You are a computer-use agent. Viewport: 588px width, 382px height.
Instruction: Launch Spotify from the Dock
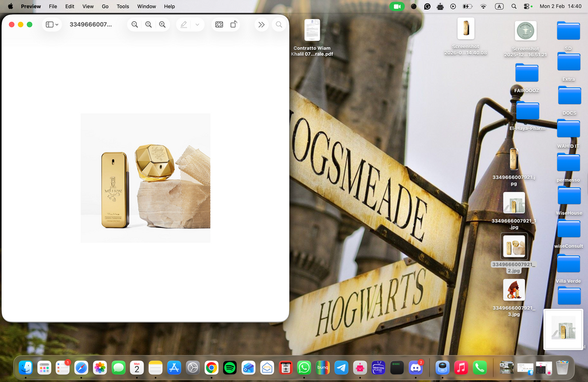coord(230,368)
